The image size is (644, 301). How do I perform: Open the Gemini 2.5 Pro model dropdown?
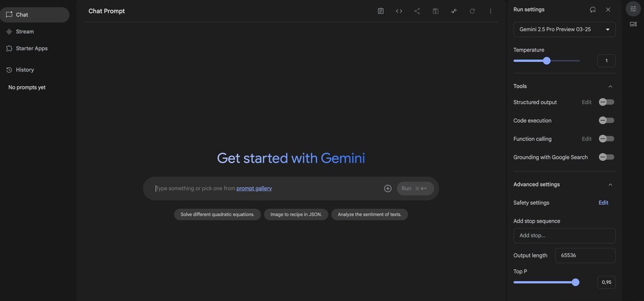tap(565, 30)
